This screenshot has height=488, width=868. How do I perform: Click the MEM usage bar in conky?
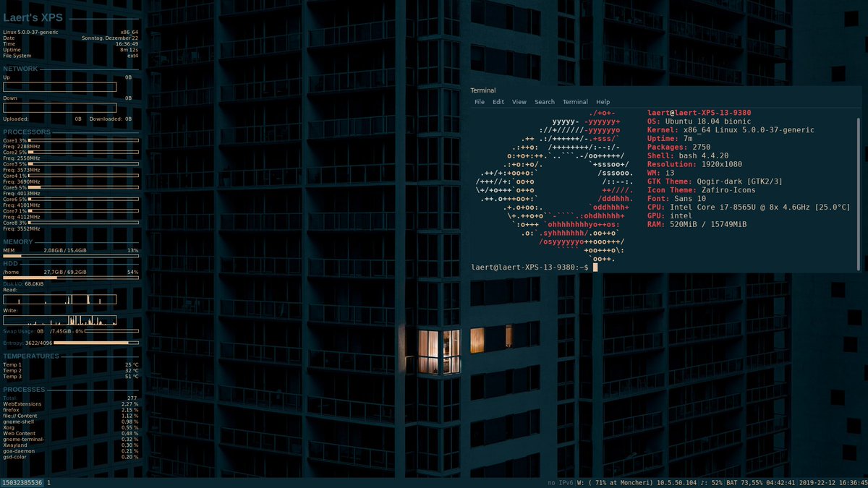pos(71,256)
